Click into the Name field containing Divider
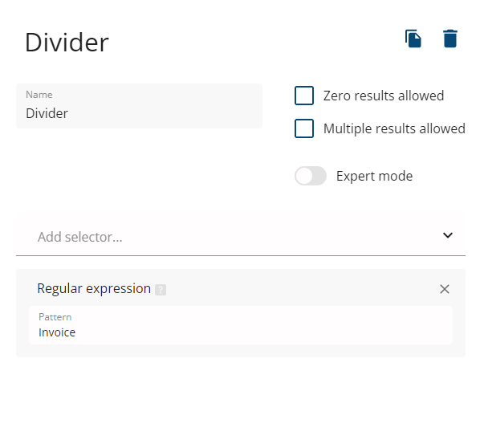The height and width of the screenshot is (448, 484). point(139,113)
